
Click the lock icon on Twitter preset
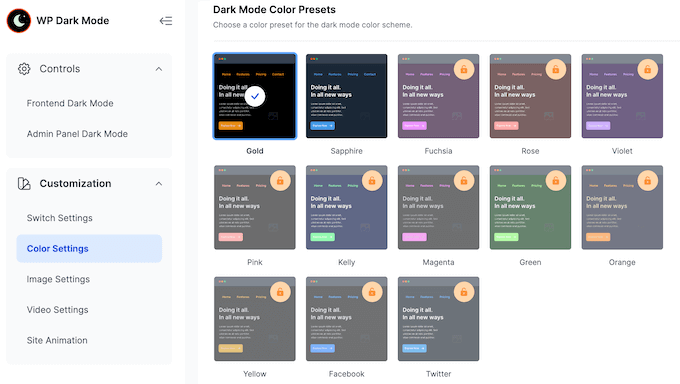point(464,292)
